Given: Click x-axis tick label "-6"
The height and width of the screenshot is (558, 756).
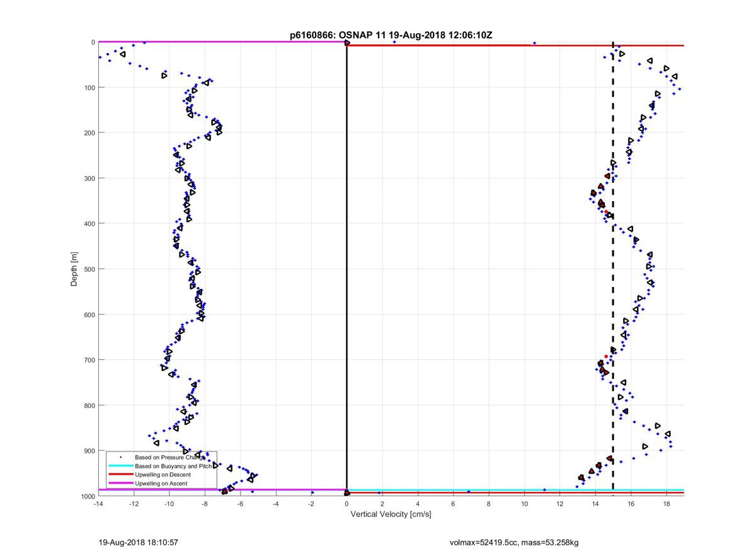Looking at the screenshot, I should [x=240, y=504].
